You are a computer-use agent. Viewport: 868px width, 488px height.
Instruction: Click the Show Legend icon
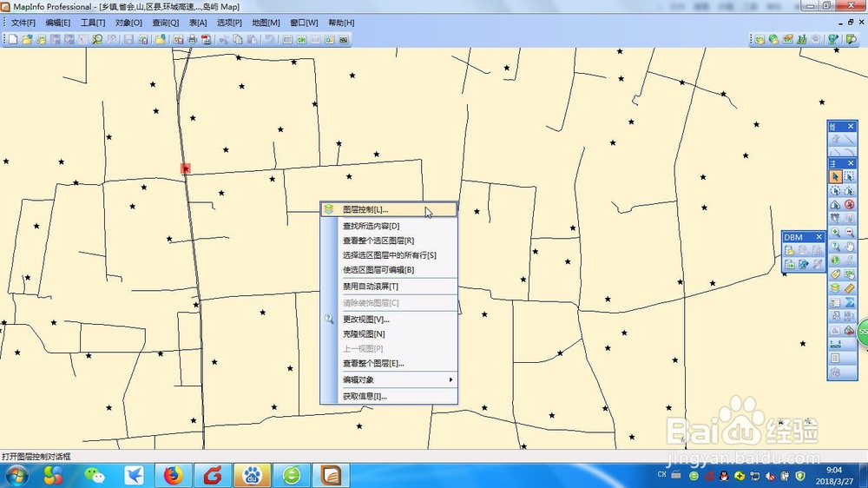[x=835, y=302]
